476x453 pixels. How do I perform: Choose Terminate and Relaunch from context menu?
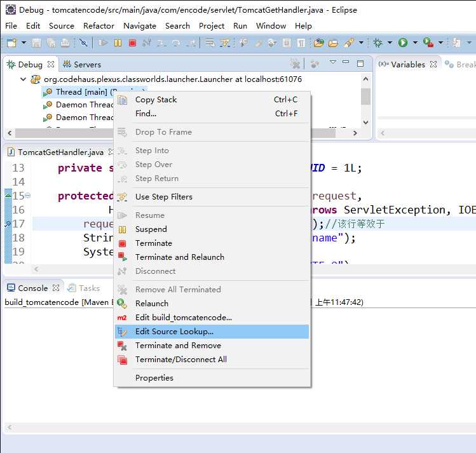tap(212, 257)
